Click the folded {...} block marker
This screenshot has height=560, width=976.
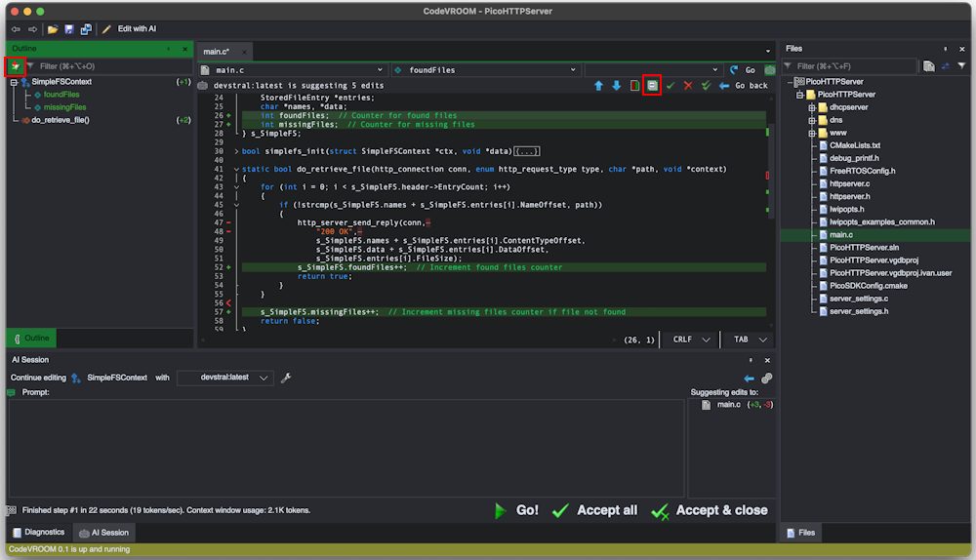[x=527, y=151]
